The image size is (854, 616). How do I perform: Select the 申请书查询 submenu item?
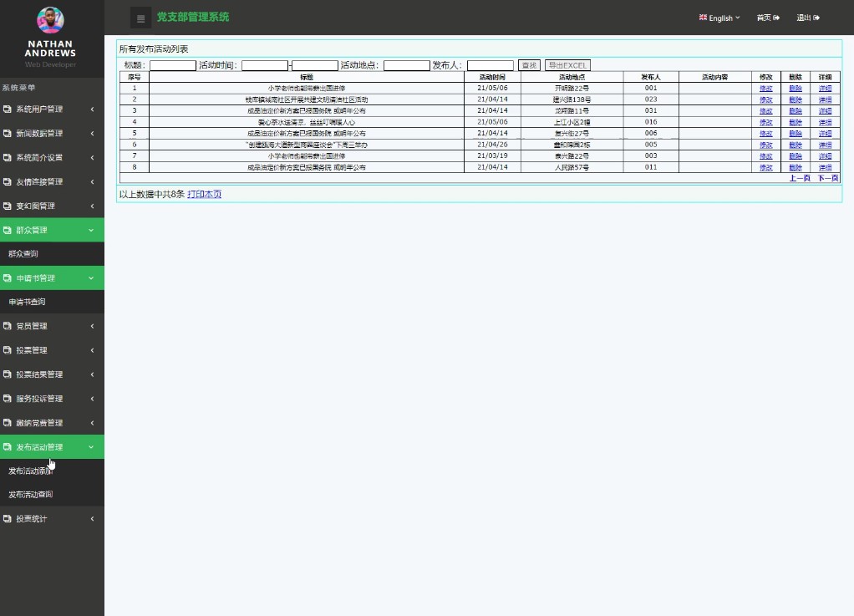pos(27,302)
